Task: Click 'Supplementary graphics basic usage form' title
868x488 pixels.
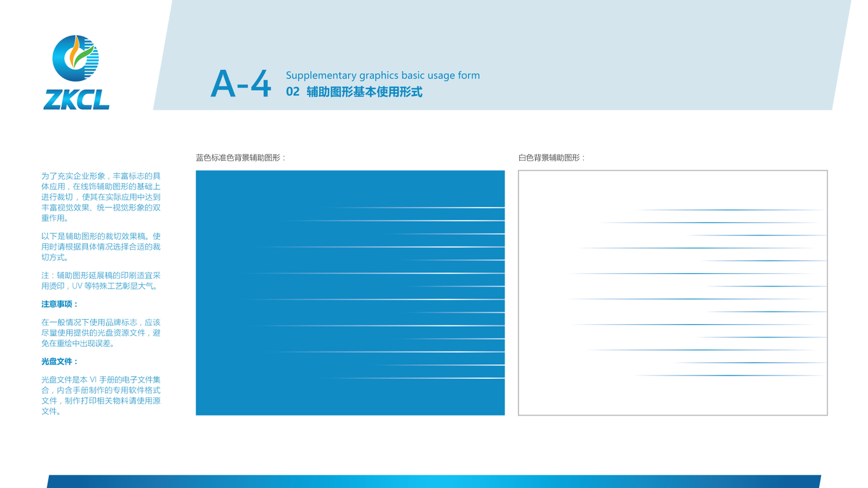Action: (383, 76)
